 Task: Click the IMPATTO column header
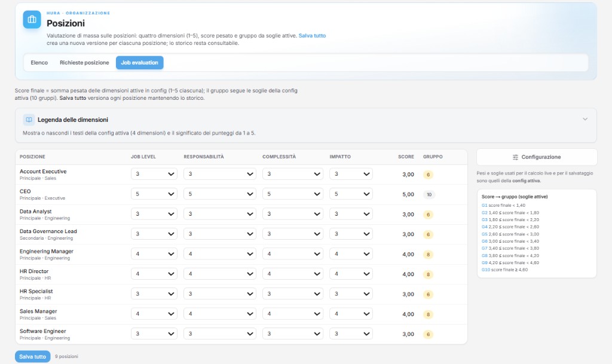point(340,157)
